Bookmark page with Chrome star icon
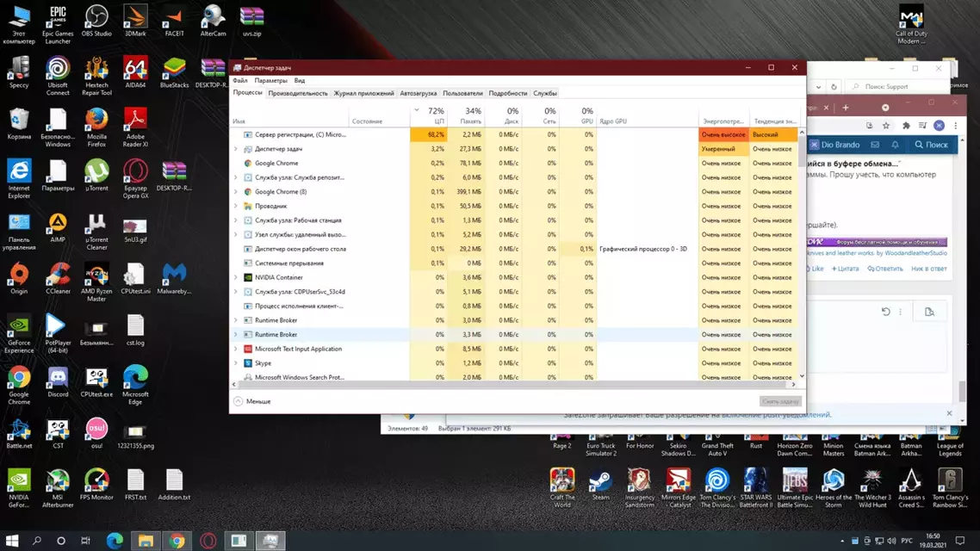Screen dimensions: 980x551 coord(885,126)
